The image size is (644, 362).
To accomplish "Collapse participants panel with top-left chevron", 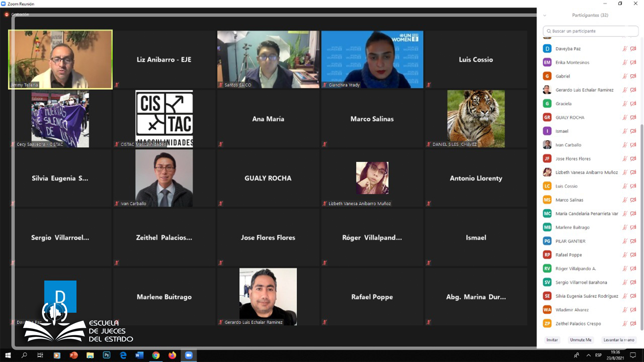I will [x=545, y=15].
